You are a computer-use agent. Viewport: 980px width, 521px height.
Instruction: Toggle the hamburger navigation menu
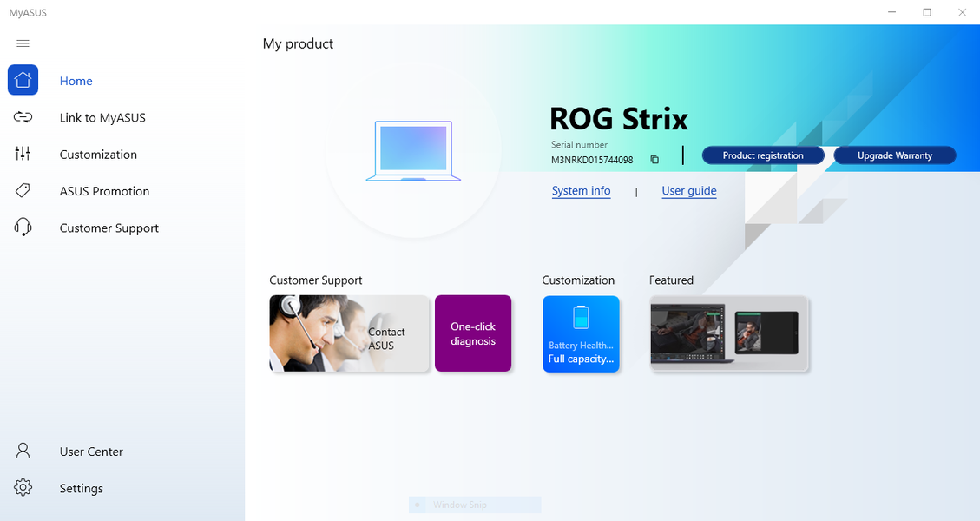pos(23,43)
